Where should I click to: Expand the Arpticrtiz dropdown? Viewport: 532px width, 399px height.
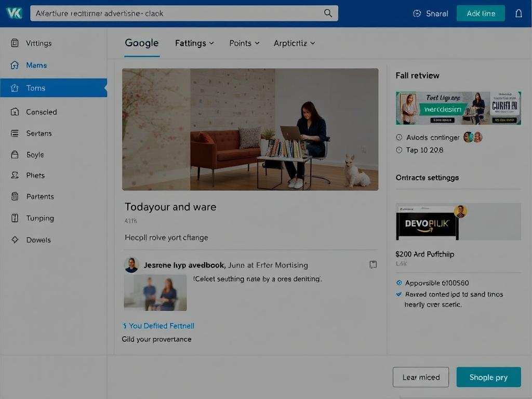pos(294,43)
